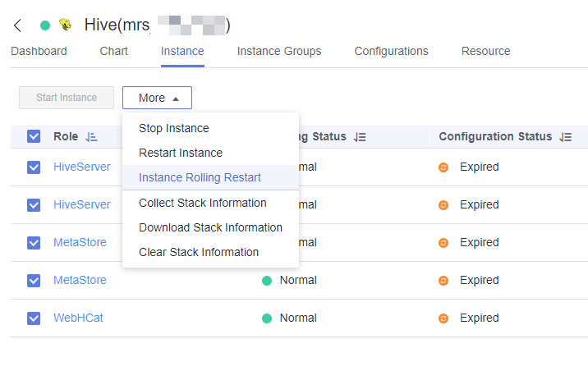Open the Dashboard tab
Screen dimensions: 588x371
click(39, 51)
